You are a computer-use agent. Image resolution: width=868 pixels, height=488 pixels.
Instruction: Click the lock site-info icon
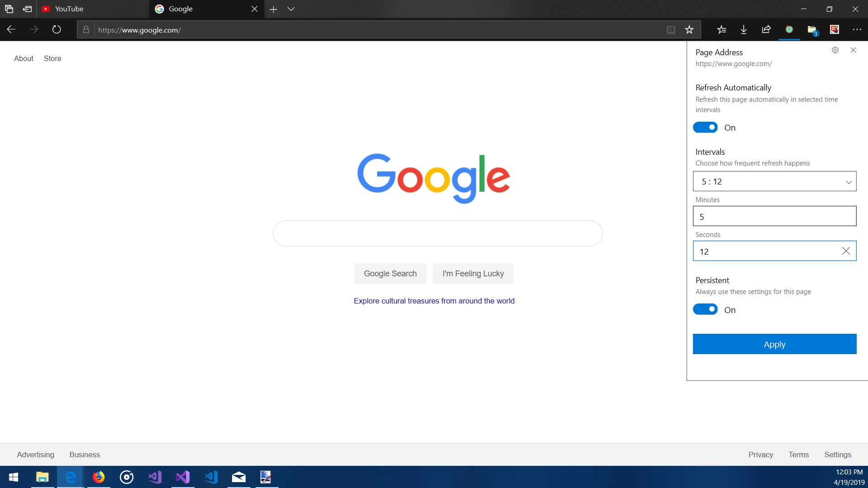[86, 30]
